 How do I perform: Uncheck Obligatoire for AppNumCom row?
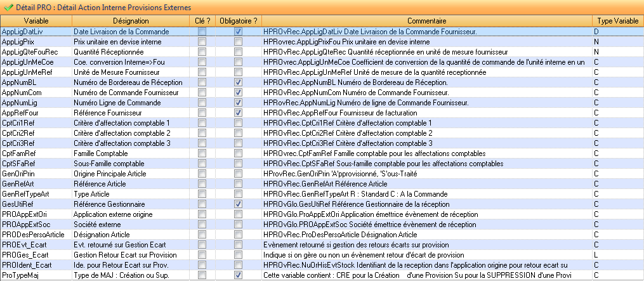point(238,93)
